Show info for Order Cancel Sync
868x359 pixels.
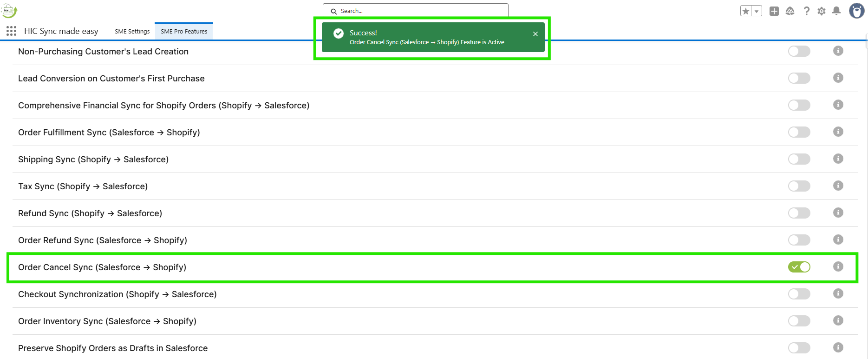(838, 266)
